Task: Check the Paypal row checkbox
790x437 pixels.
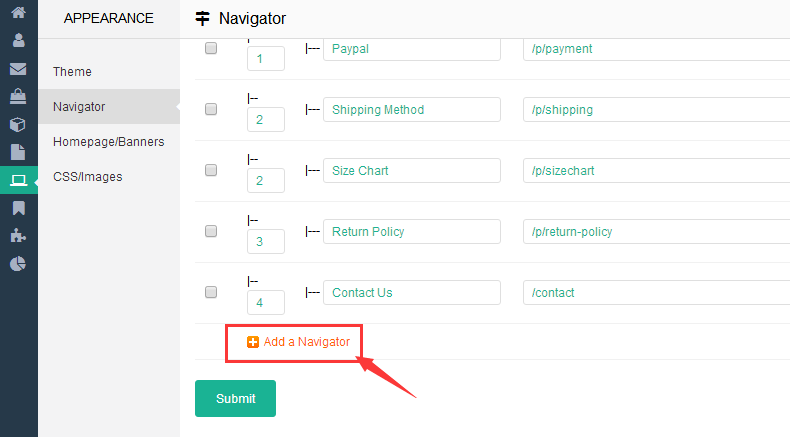Action: click(x=211, y=48)
